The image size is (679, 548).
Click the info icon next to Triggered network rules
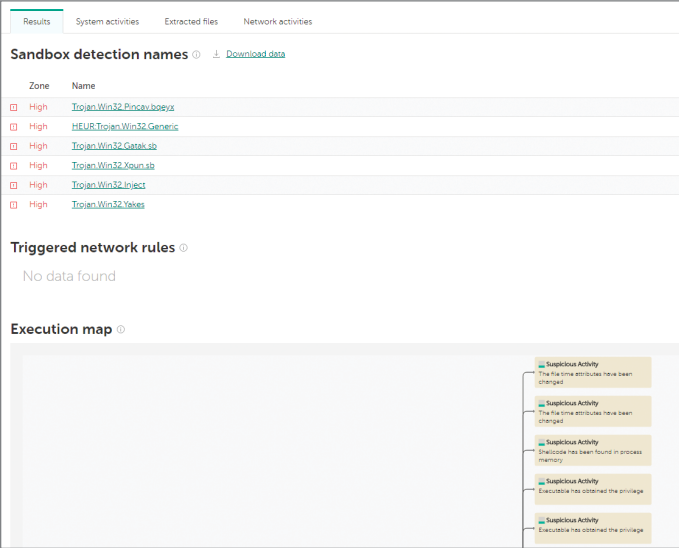click(183, 248)
